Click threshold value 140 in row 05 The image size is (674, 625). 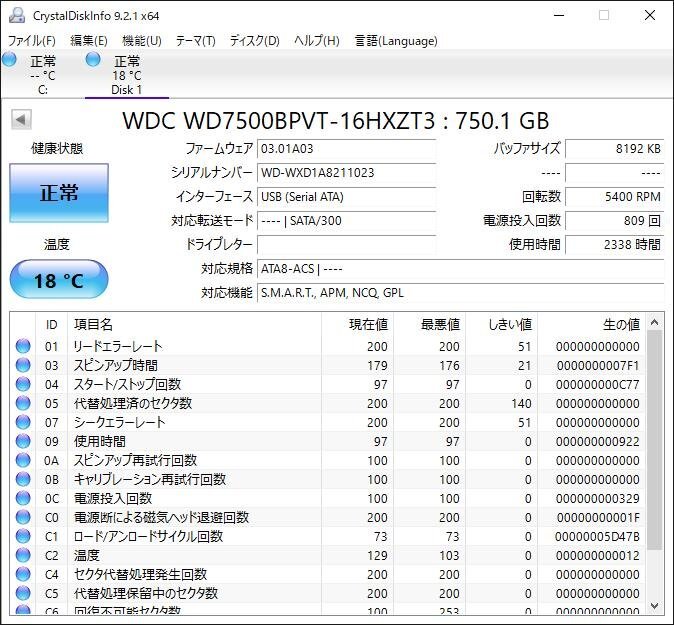[x=521, y=403]
